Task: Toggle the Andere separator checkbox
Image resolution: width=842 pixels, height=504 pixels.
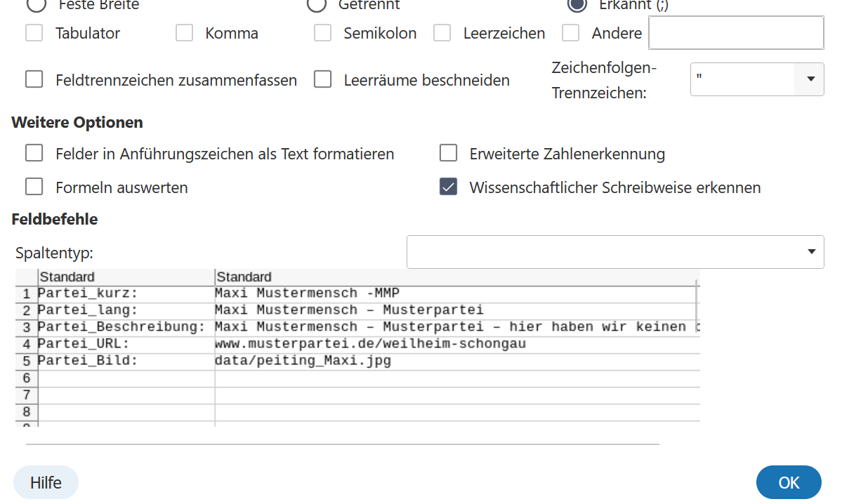Action: coord(571,33)
